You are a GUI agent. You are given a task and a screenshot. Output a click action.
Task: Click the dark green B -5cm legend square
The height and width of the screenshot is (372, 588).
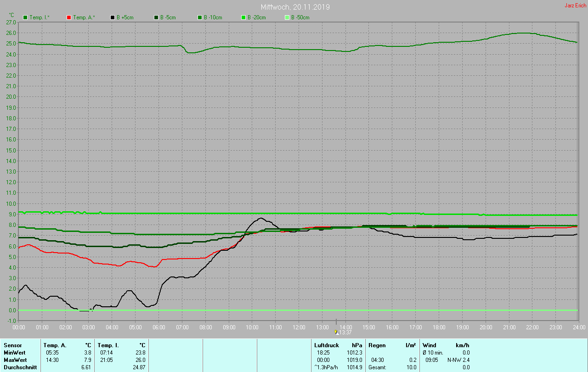click(x=156, y=17)
